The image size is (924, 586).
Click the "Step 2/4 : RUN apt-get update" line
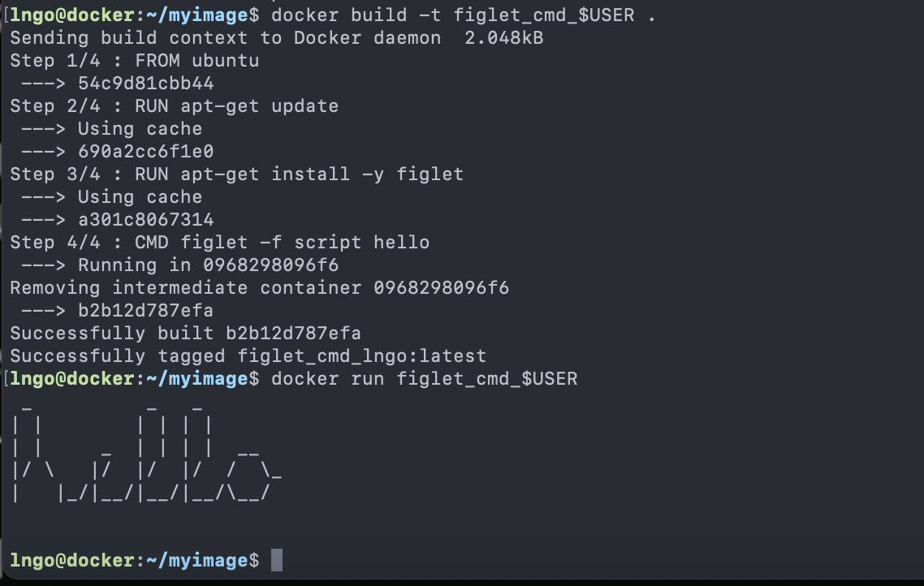point(175,106)
